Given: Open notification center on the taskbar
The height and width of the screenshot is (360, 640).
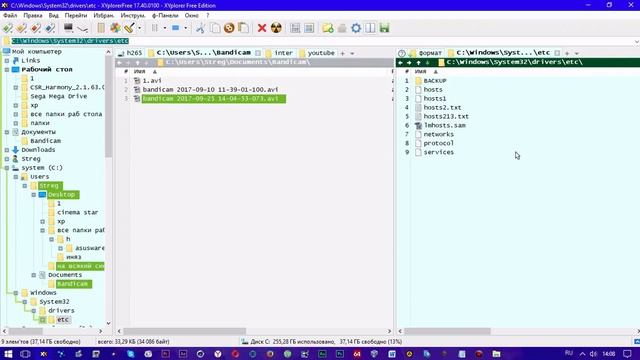Looking at the screenshot, I should (627, 353).
